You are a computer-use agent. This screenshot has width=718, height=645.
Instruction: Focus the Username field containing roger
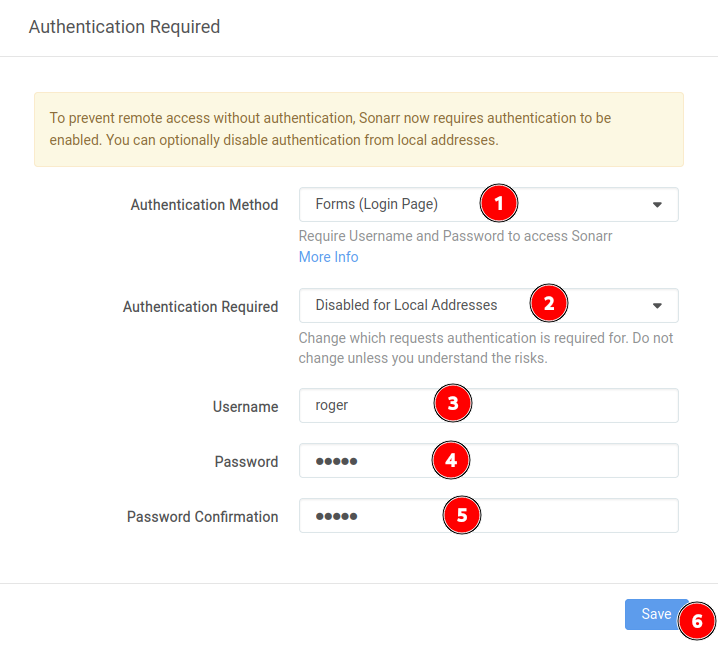tap(489, 406)
